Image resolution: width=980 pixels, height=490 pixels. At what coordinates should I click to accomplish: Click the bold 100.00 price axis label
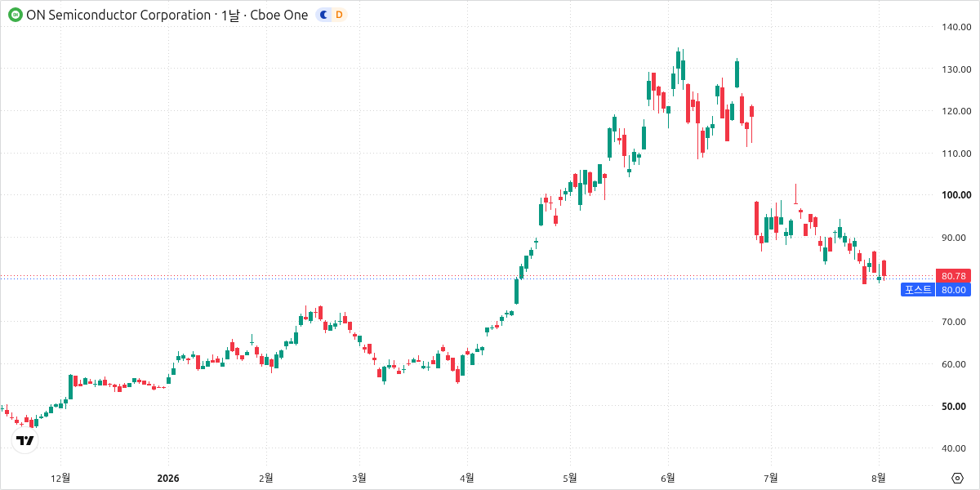coord(955,195)
